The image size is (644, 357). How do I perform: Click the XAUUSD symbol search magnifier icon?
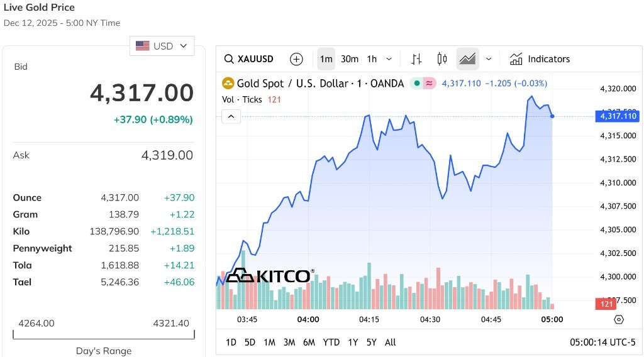point(229,59)
